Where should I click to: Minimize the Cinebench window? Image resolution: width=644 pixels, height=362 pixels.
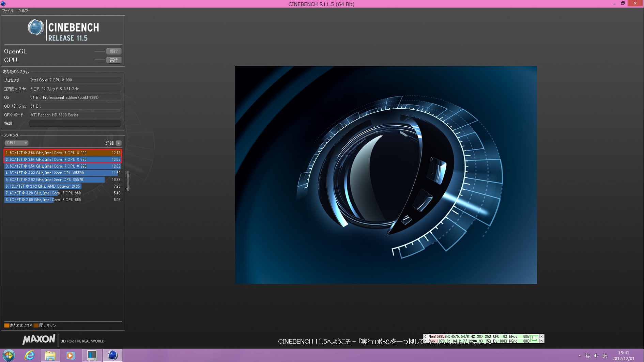click(614, 4)
